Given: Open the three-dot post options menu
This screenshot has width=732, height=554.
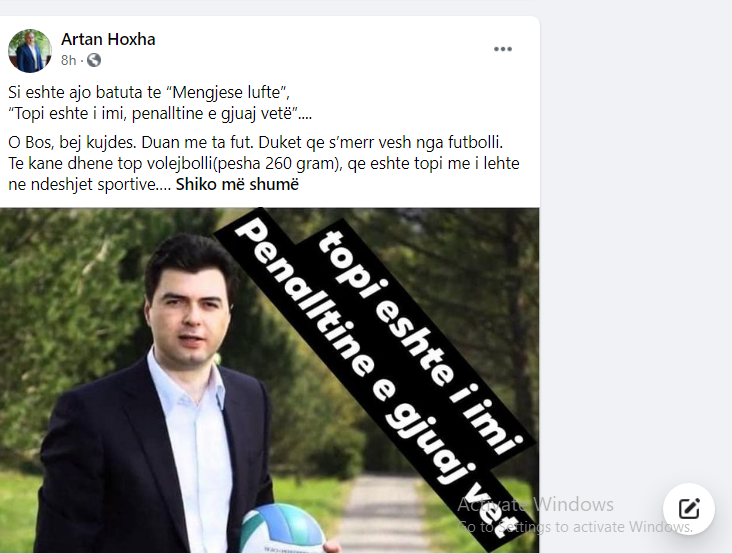Looking at the screenshot, I should pos(503,49).
